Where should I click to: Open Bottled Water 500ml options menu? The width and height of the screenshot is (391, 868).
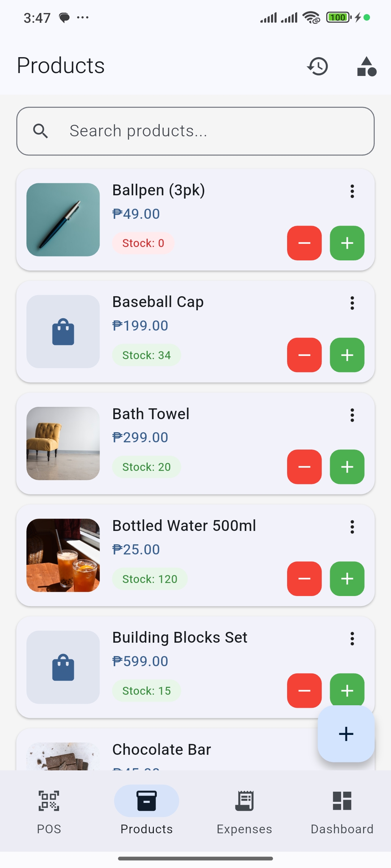[x=352, y=527]
